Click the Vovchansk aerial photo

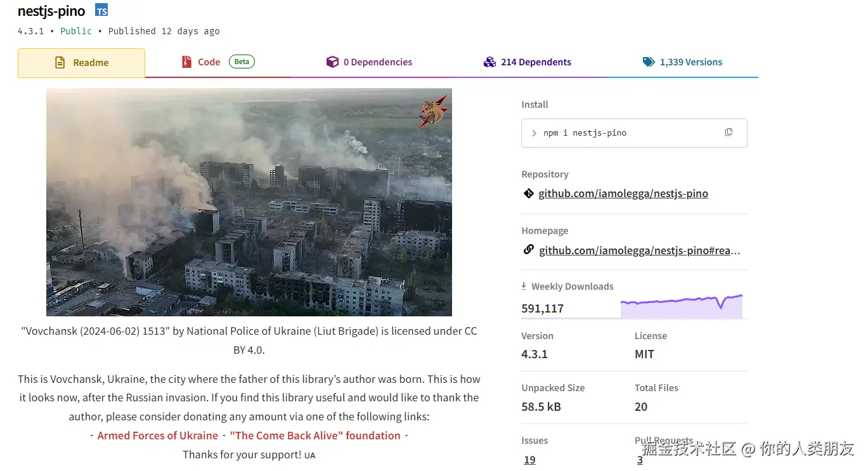point(249,202)
